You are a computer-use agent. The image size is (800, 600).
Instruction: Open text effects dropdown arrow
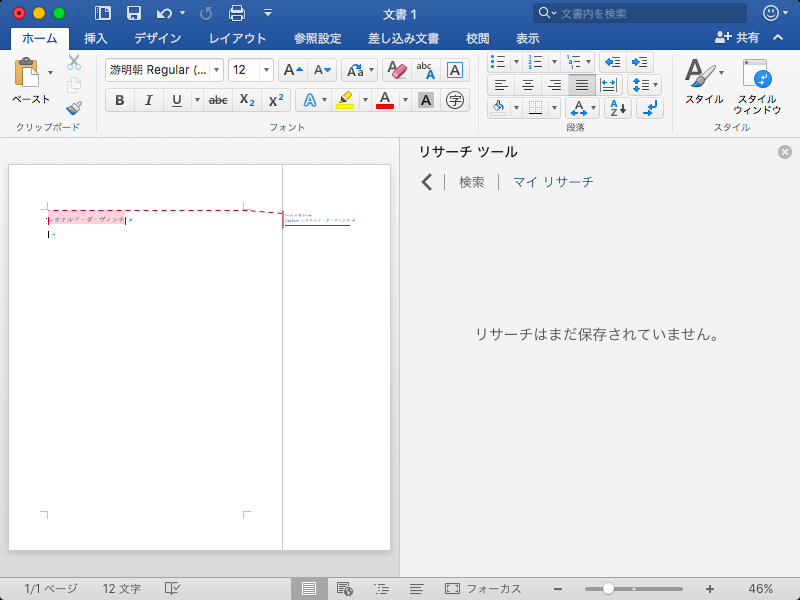tap(324, 100)
